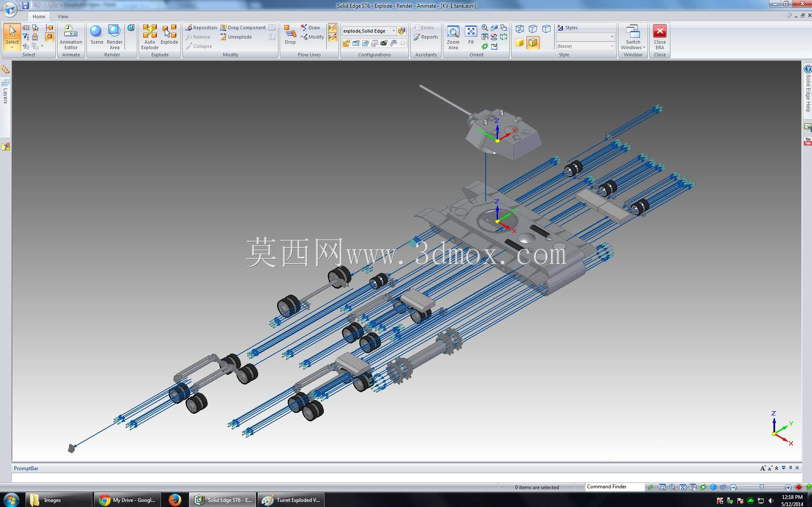Viewport: 812px width, 507px height.
Task: Toggle the top flow line display button
Action: pyautogui.click(x=333, y=28)
